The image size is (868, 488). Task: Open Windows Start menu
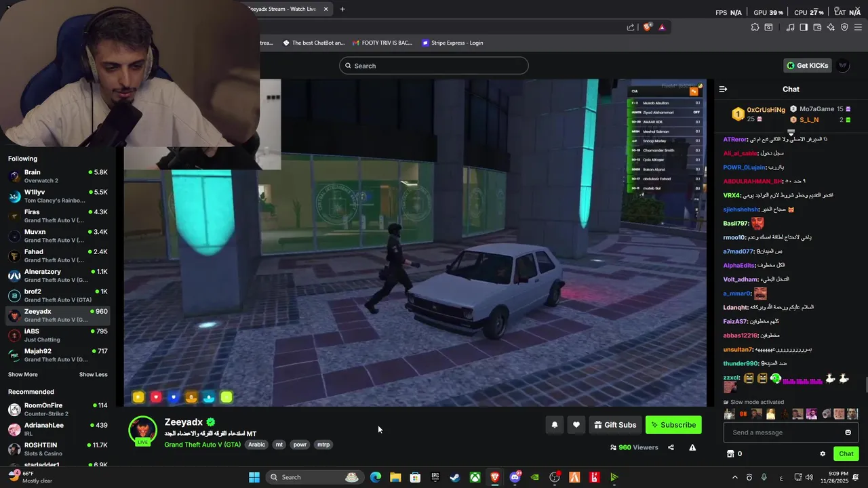pyautogui.click(x=254, y=477)
